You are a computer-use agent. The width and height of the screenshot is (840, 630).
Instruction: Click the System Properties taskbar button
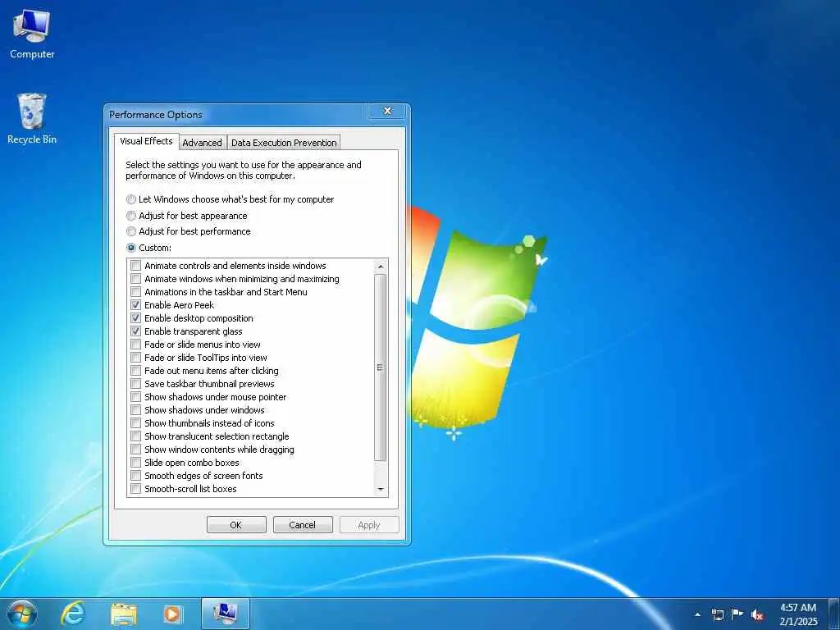pos(226,614)
